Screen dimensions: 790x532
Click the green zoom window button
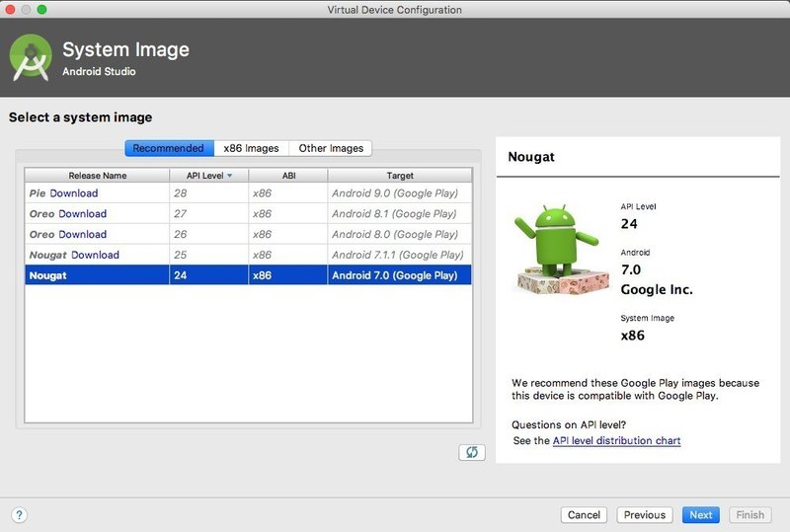[41, 10]
